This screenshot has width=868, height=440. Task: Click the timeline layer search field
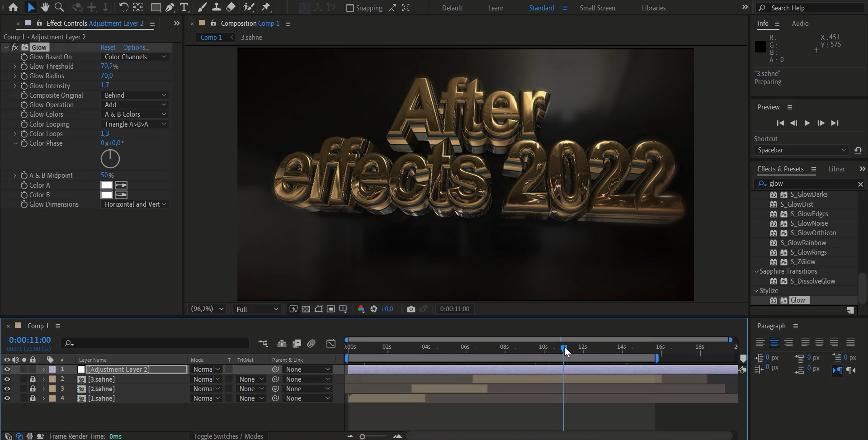tap(155, 344)
